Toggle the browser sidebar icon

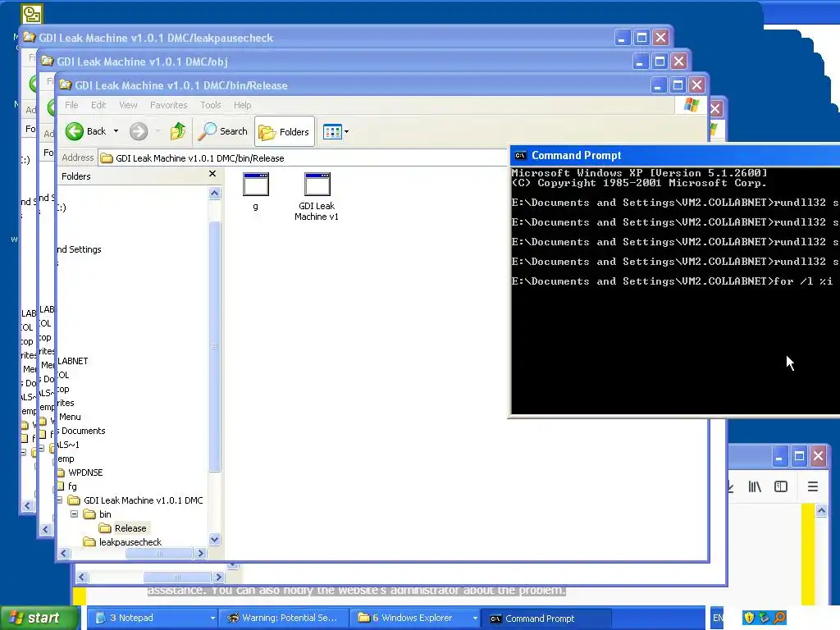click(781, 486)
